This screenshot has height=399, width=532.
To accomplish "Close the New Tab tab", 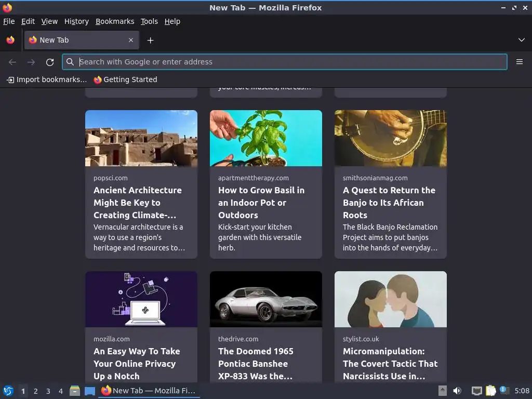I will click(x=131, y=40).
